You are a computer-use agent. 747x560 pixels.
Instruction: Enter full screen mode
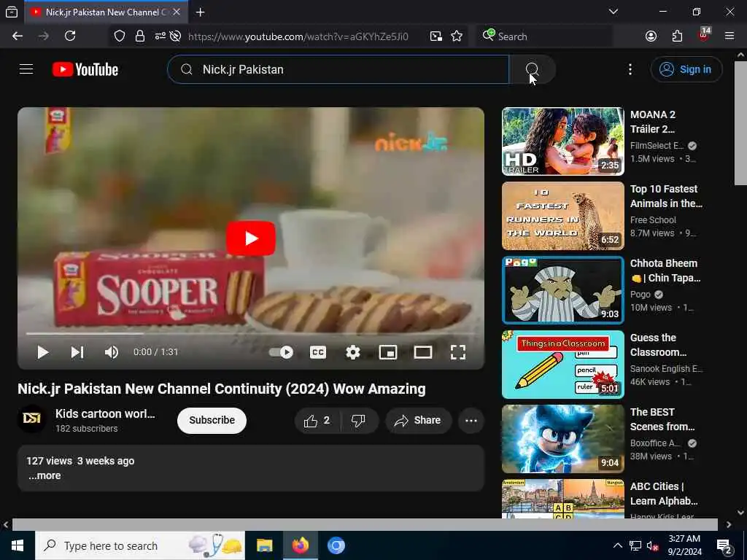[458, 352]
